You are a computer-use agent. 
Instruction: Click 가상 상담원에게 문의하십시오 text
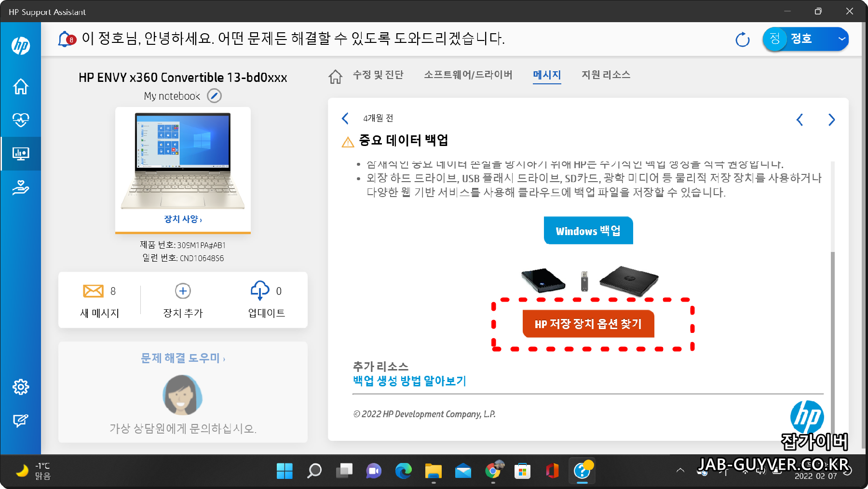coord(183,428)
